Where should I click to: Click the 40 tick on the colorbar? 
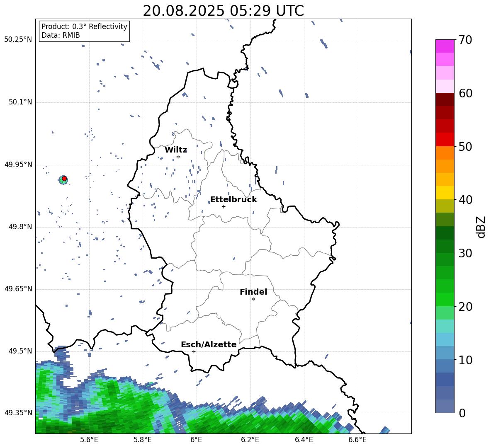pyautogui.click(x=465, y=200)
